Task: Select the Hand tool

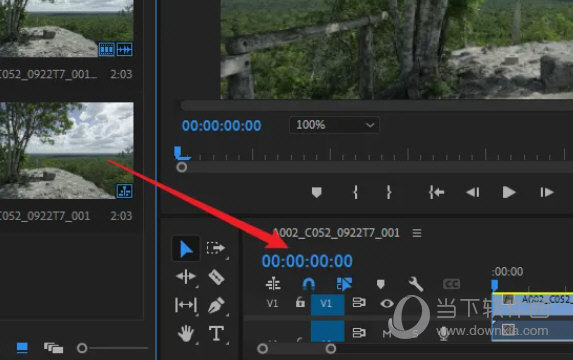Action: click(x=186, y=333)
